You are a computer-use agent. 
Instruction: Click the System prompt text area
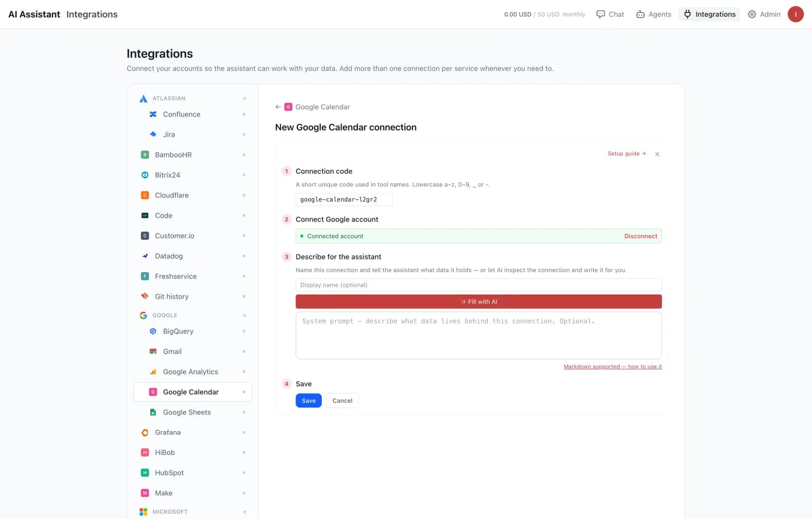479,336
